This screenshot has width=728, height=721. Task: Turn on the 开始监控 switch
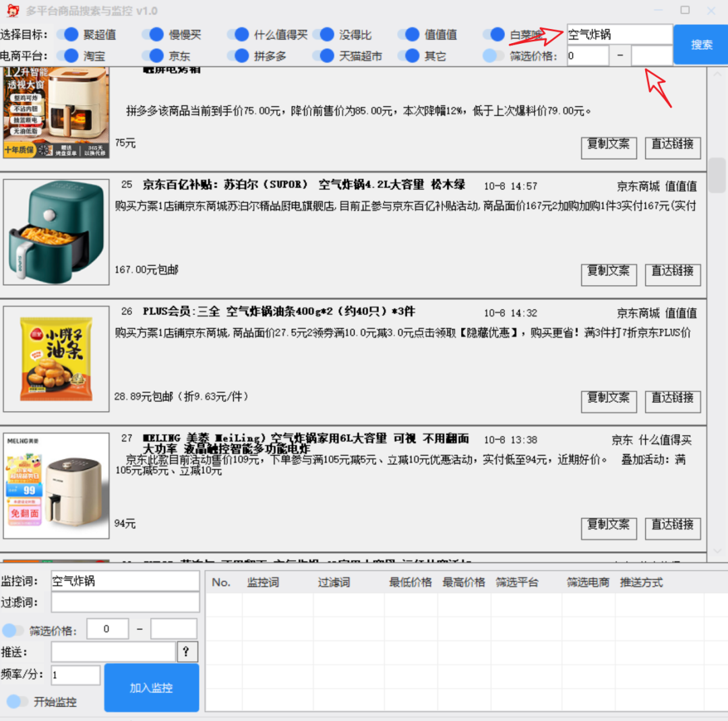[18, 701]
